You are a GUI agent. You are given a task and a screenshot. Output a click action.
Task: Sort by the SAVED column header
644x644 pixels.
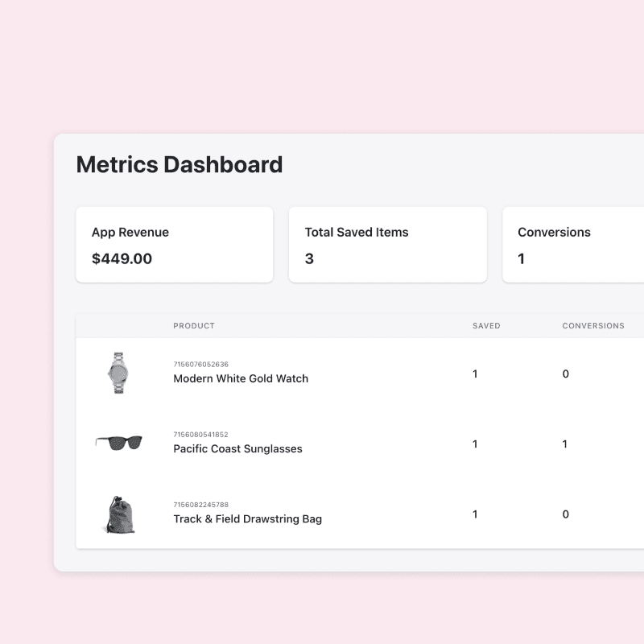click(485, 326)
